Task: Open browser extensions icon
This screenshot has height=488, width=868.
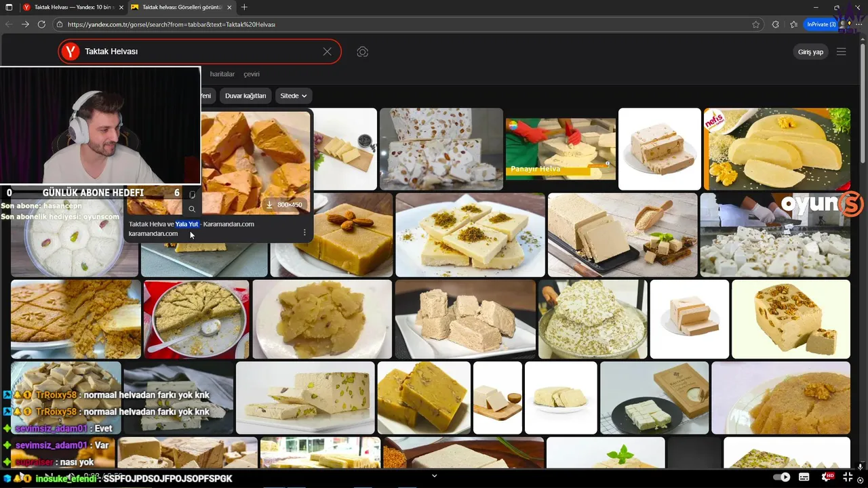Action: point(776,24)
